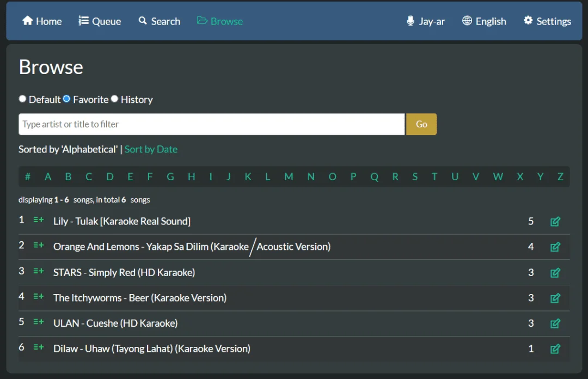Jump to songs starting with D
The image size is (588, 379).
[110, 176]
